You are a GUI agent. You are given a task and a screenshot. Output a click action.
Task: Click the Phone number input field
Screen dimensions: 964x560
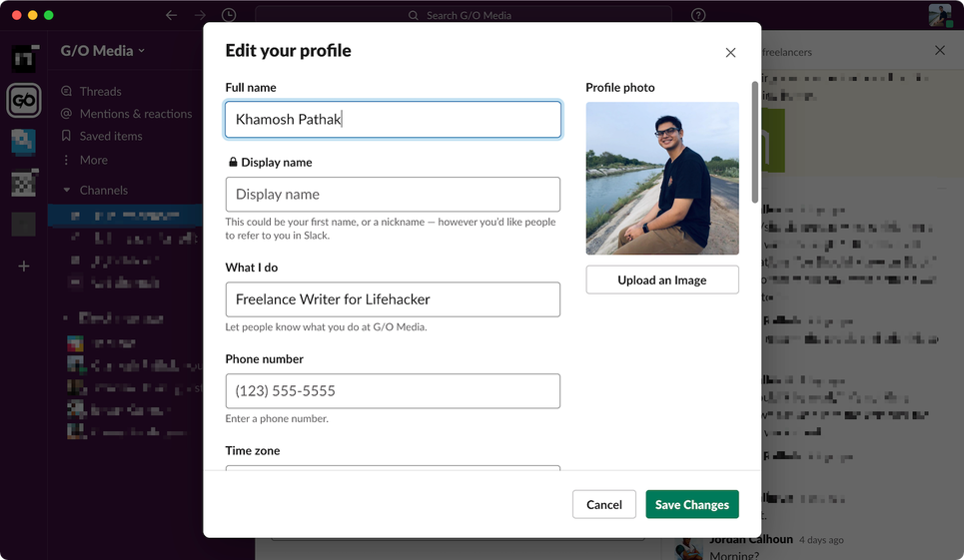[393, 391]
